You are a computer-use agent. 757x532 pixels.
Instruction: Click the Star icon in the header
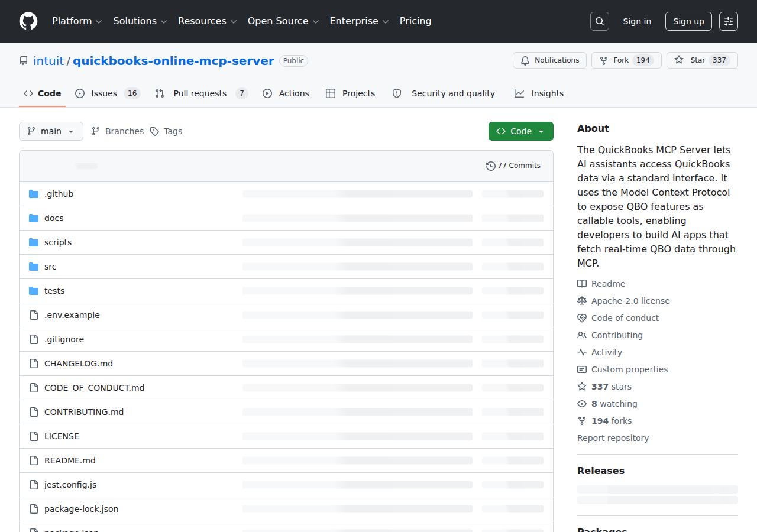pos(679,60)
